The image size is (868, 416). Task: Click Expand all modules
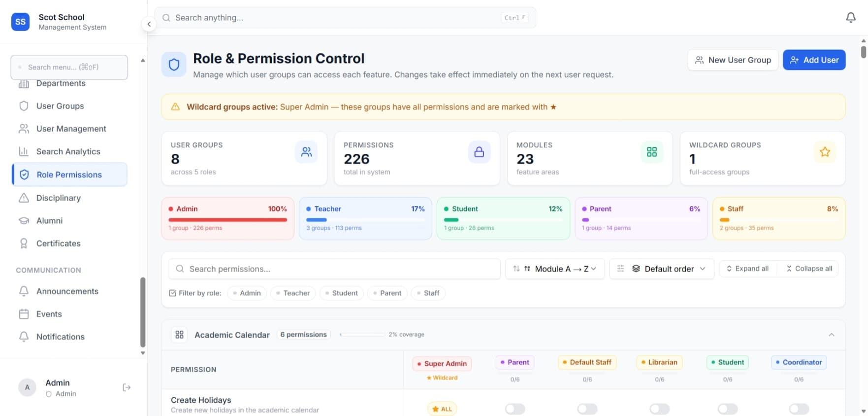(x=748, y=269)
